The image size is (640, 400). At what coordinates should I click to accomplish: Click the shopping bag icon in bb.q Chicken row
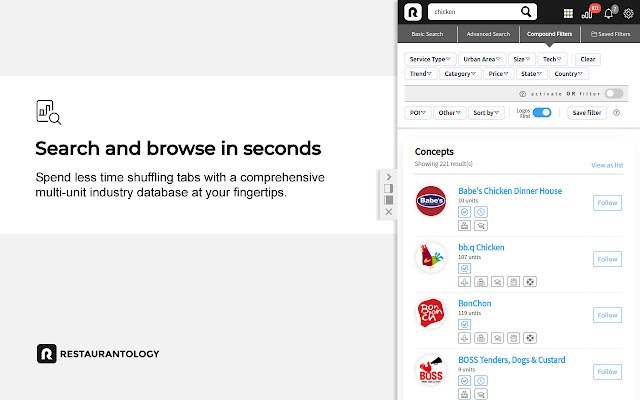pyautogui.click(x=481, y=282)
